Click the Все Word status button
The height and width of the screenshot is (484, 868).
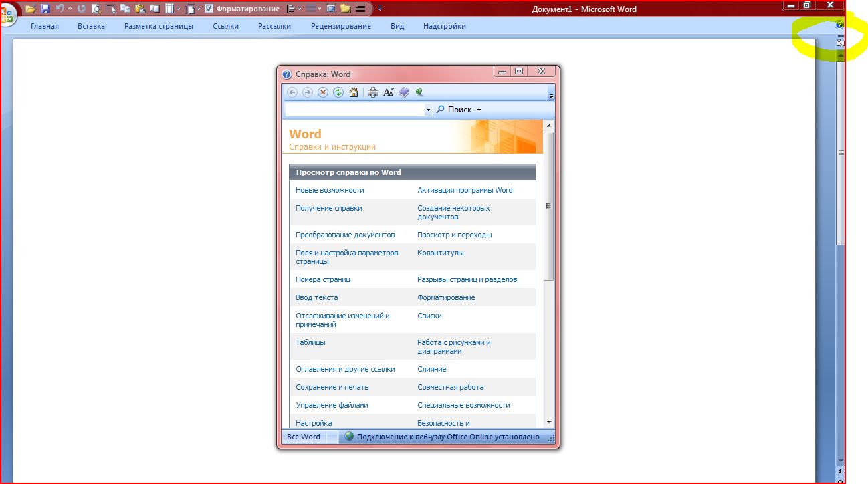coord(304,437)
